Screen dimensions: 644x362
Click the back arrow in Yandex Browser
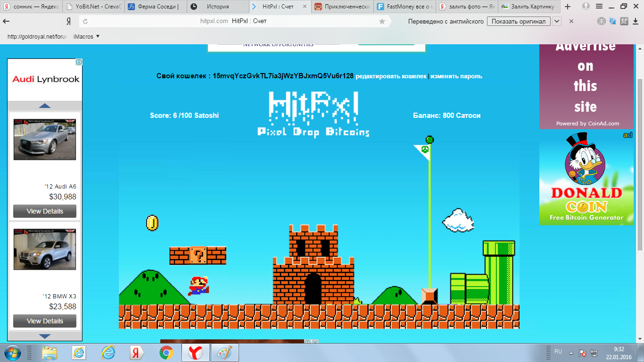7,21
